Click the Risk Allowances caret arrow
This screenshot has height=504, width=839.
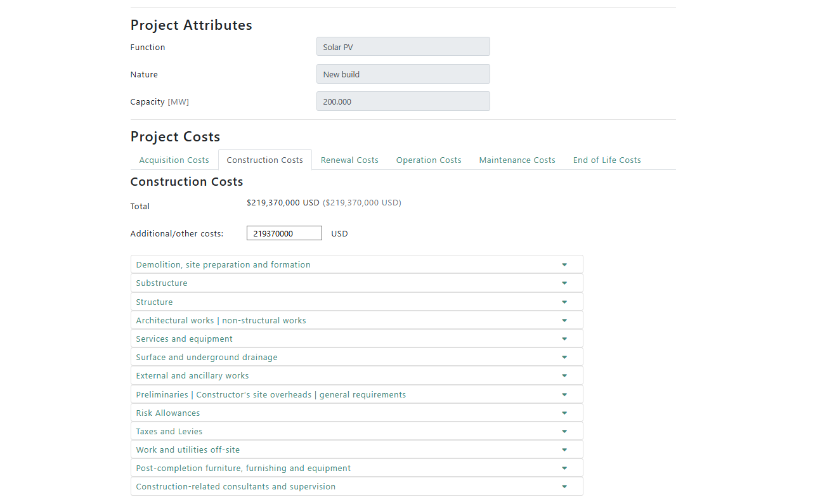click(x=564, y=413)
